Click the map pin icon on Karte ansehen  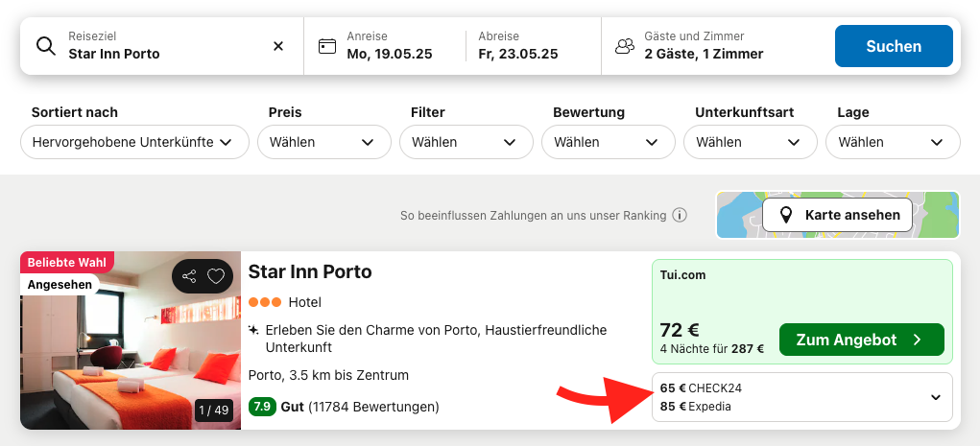(x=786, y=216)
